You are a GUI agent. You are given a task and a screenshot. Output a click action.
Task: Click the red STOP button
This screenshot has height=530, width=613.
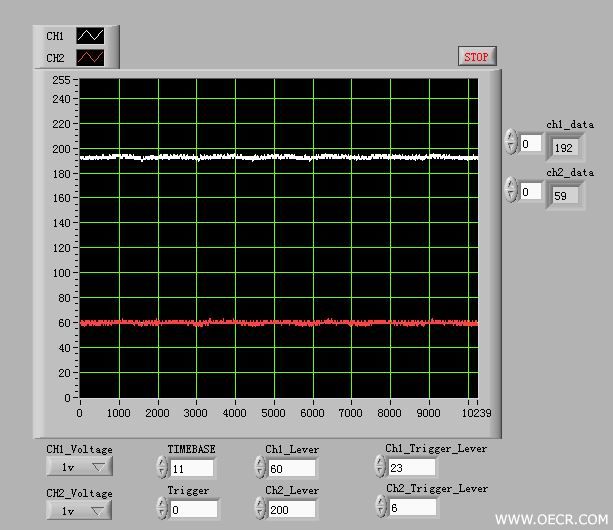(x=477, y=57)
